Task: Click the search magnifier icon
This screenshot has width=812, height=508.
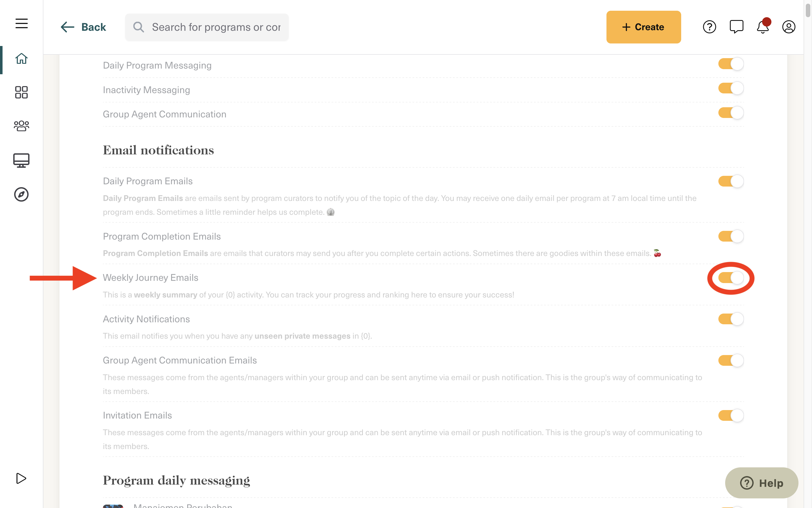Action: pyautogui.click(x=139, y=27)
